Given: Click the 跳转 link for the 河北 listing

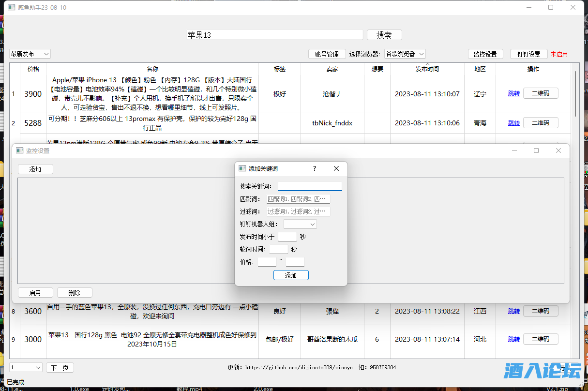Looking at the screenshot, I should click(x=513, y=339).
